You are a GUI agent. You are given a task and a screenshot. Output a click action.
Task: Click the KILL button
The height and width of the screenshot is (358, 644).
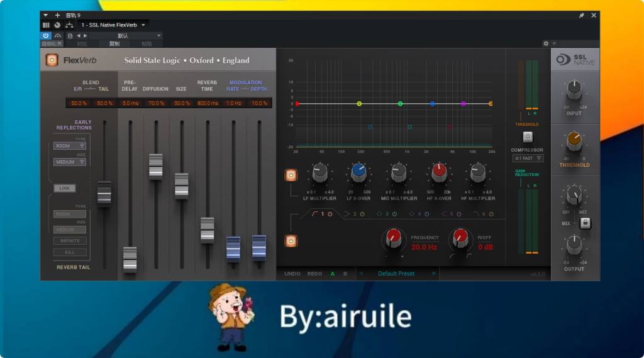point(70,252)
